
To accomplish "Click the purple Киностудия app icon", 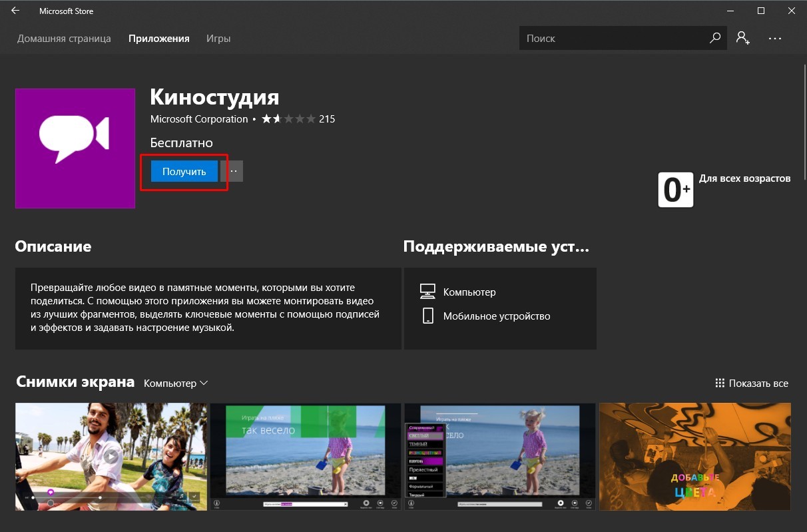I will 75,148.
